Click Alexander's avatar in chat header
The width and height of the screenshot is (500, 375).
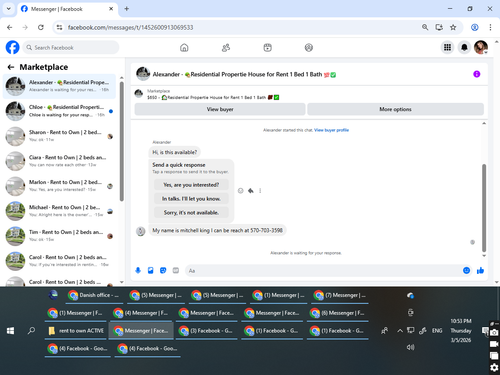(143, 74)
